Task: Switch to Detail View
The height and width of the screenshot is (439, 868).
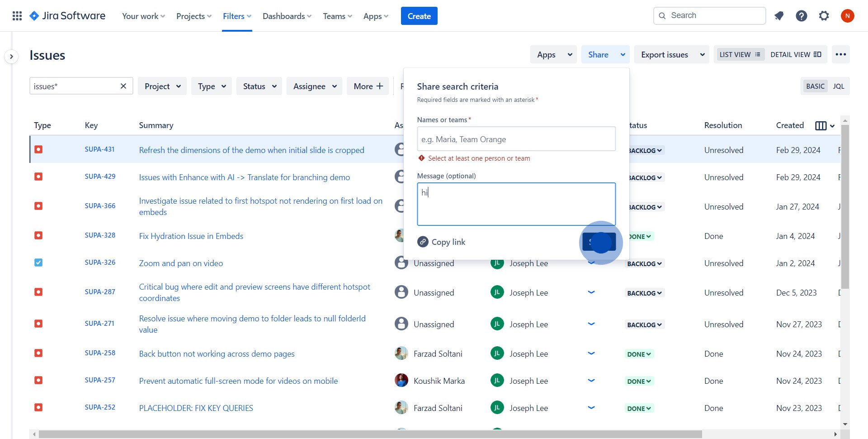Action: point(795,55)
